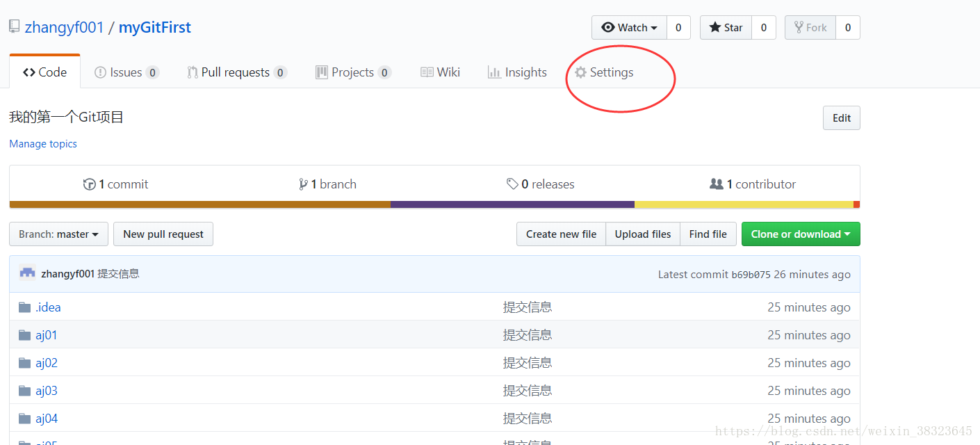Click the purple segment of language bar
The height and width of the screenshot is (445, 980).
point(512,204)
